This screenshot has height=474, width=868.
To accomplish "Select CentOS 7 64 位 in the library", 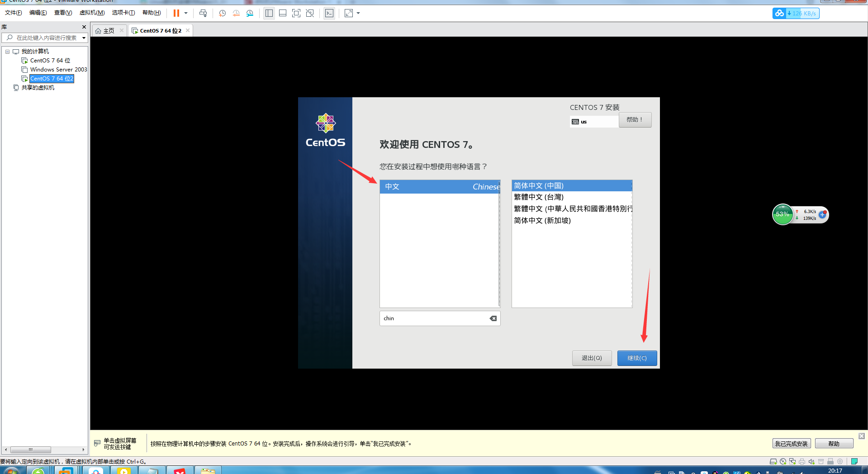I will coord(50,61).
